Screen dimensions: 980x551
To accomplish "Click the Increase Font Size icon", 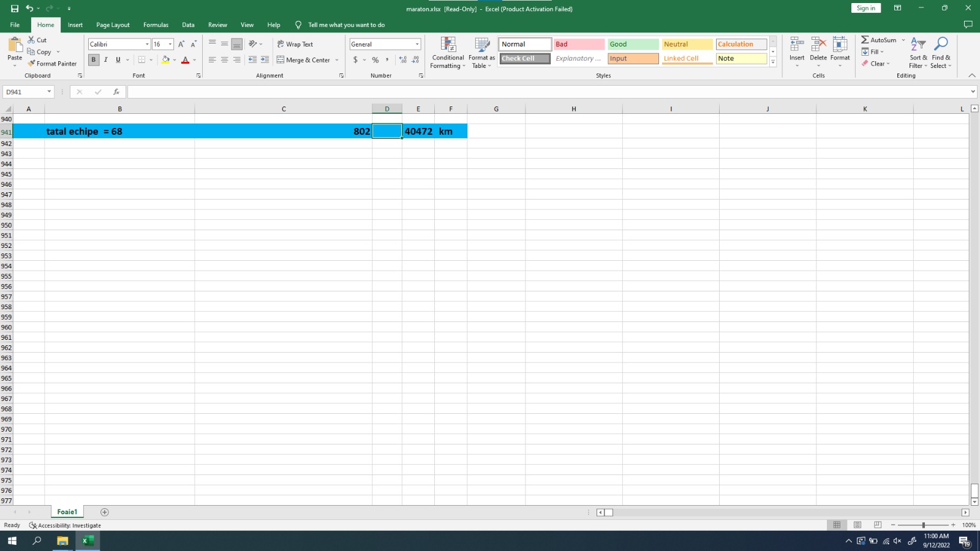I will (181, 44).
